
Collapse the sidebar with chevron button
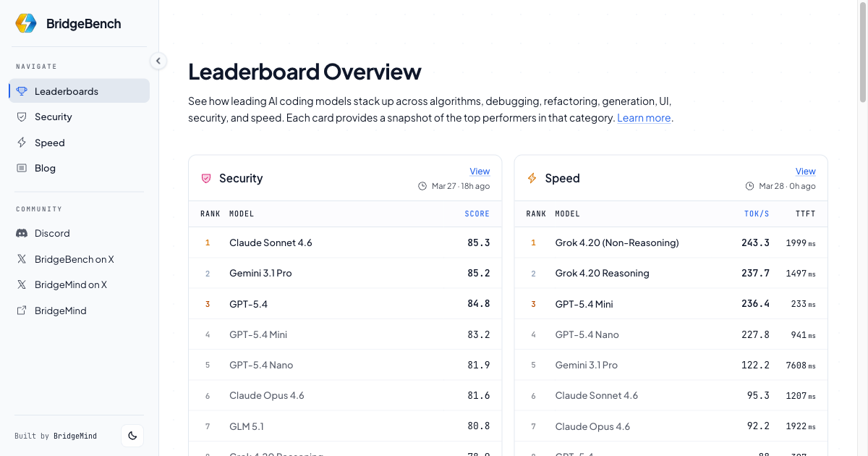[158, 61]
